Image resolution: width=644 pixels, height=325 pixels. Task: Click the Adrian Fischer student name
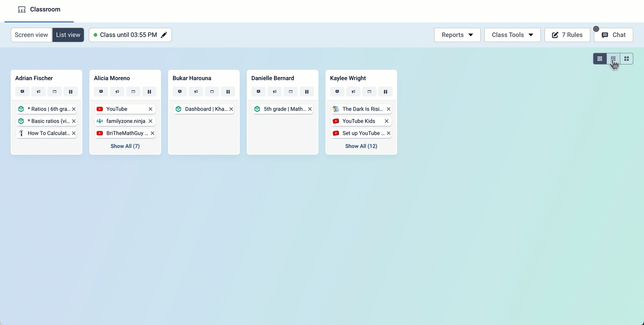pos(34,78)
